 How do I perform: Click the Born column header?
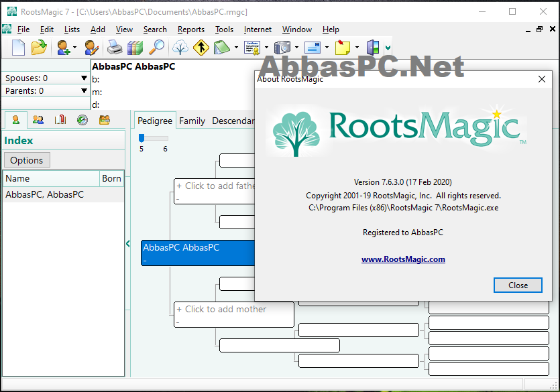click(111, 178)
